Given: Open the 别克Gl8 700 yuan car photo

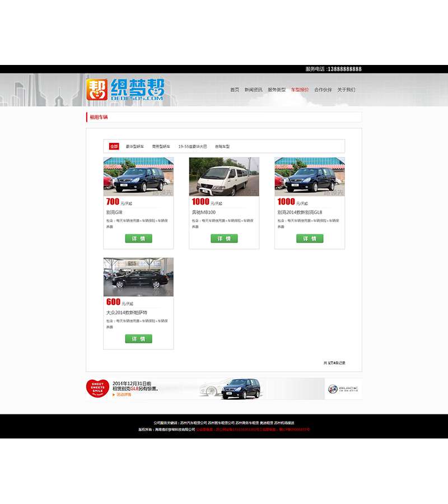Looking at the screenshot, I should point(138,177).
